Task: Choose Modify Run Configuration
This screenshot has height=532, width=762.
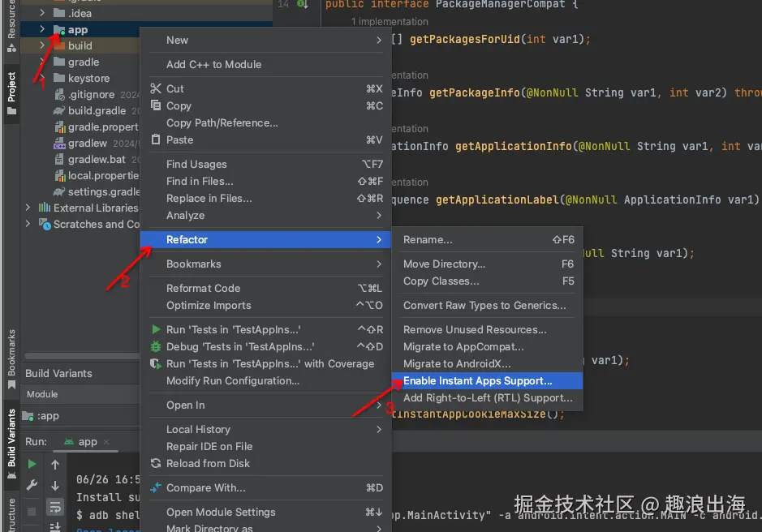Action: click(265, 380)
